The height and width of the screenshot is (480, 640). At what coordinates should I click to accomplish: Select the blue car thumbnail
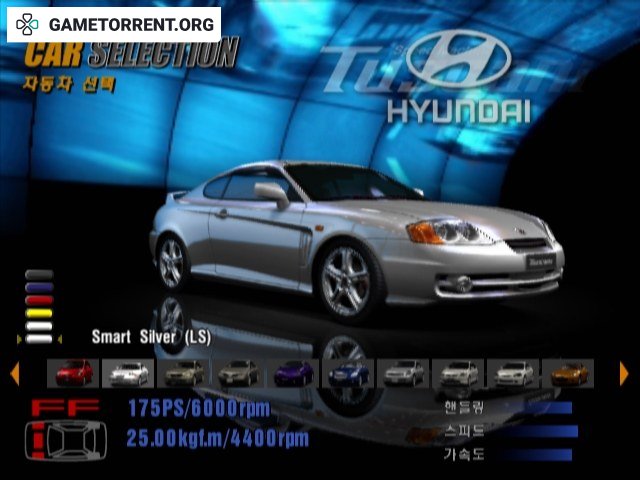click(x=348, y=373)
